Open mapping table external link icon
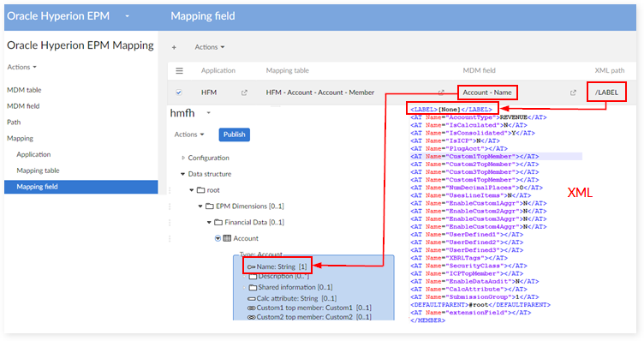 click(x=442, y=93)
